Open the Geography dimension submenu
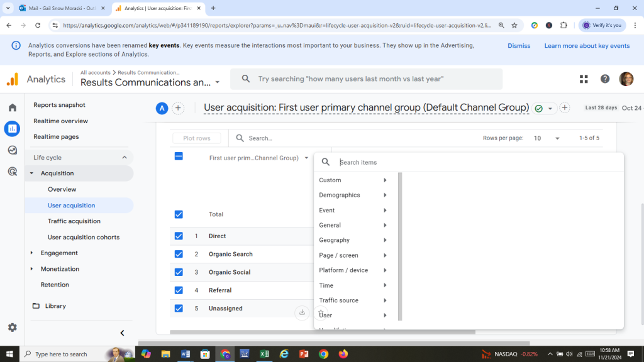644x362 pixels. [x=353, y=240]
